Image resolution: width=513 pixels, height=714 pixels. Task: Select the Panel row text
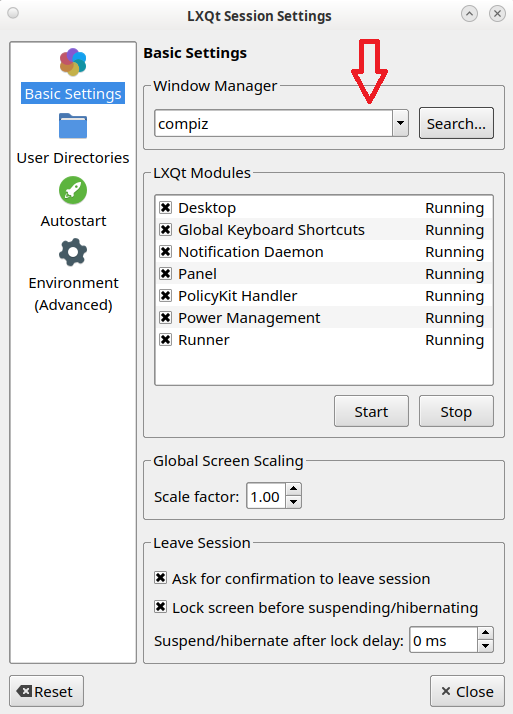(198, 274)
